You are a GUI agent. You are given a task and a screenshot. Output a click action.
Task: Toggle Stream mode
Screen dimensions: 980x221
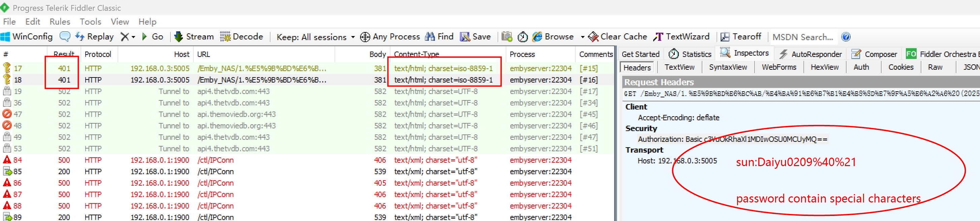coord(194,37)
